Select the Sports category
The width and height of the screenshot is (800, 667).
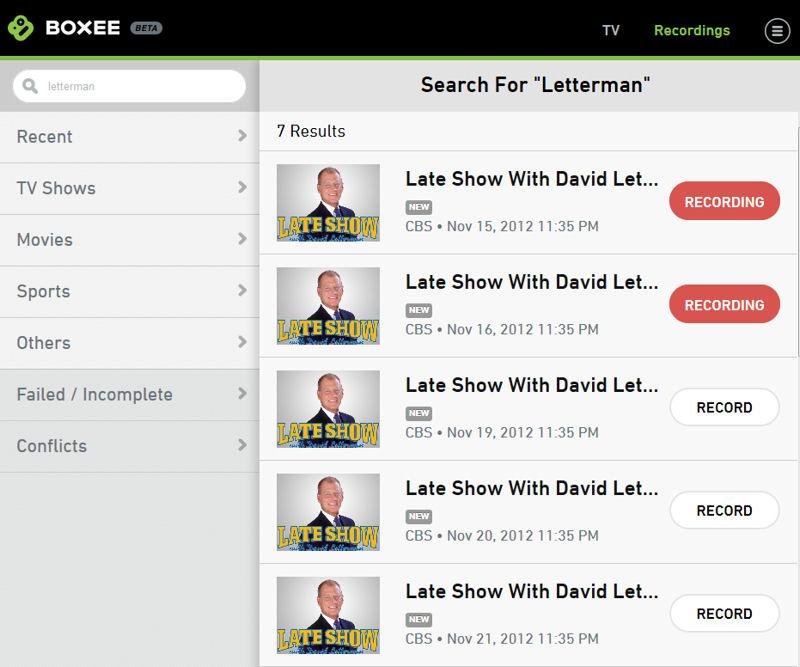click(x=130, y=292)
